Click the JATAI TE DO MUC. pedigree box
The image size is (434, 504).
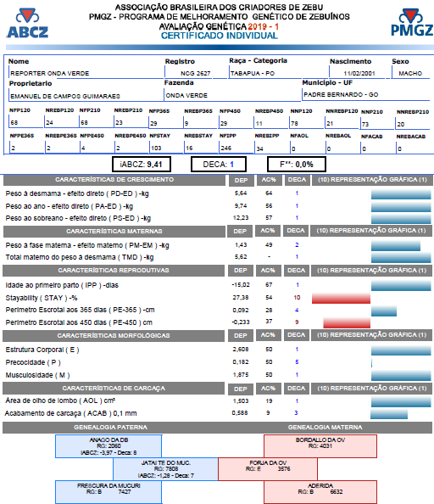(x=165, y=469)
